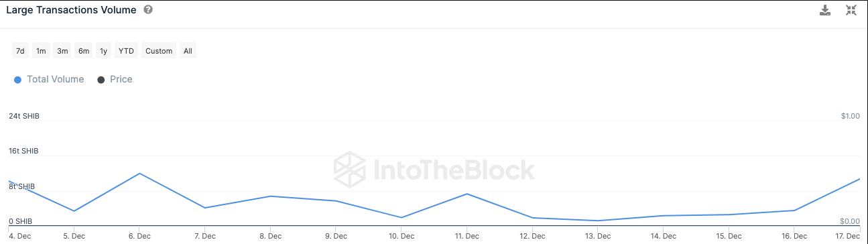The image size is (868, 244).
Task: Select the 7d time range
Action: [20, 51]
